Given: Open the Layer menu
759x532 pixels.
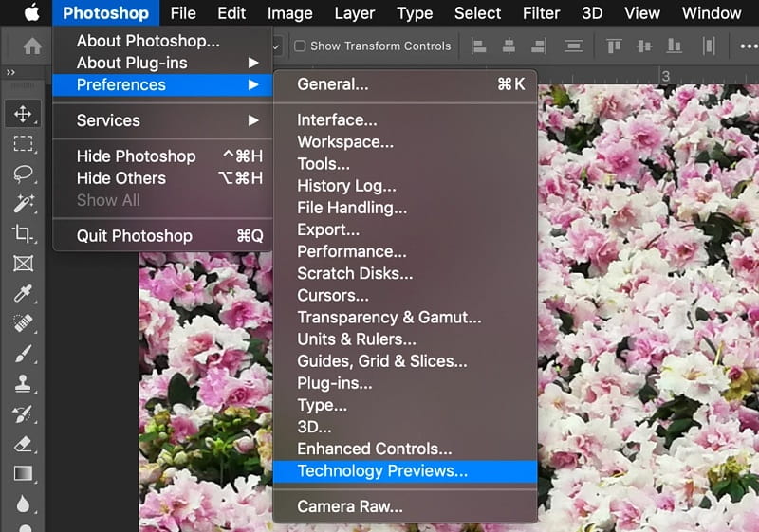Looking at the screenshot, I should click(354, 13).
